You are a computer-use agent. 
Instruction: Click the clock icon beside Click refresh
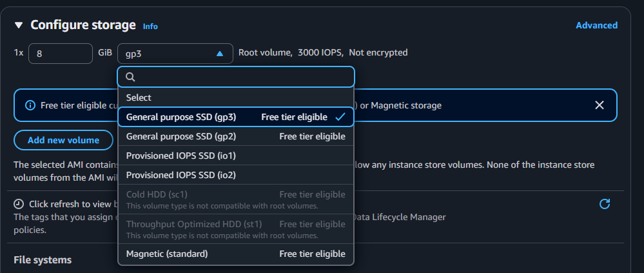[19, 204]
